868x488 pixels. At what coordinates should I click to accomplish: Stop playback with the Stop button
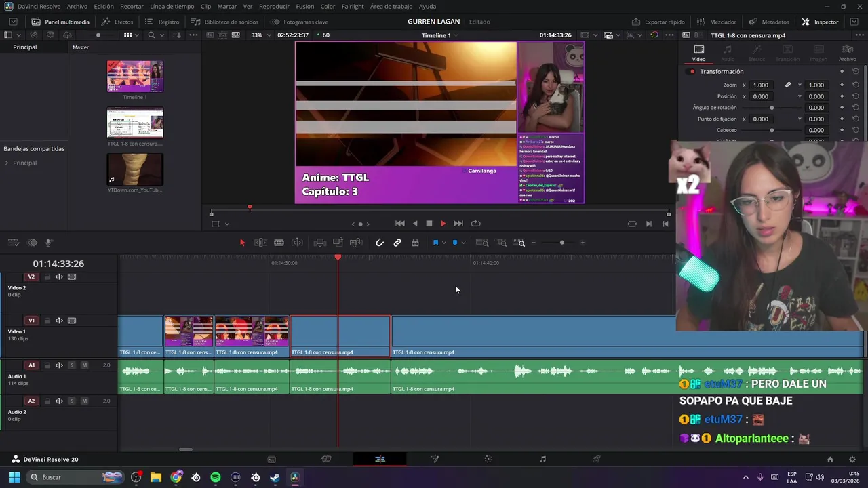tap(429, 224)
